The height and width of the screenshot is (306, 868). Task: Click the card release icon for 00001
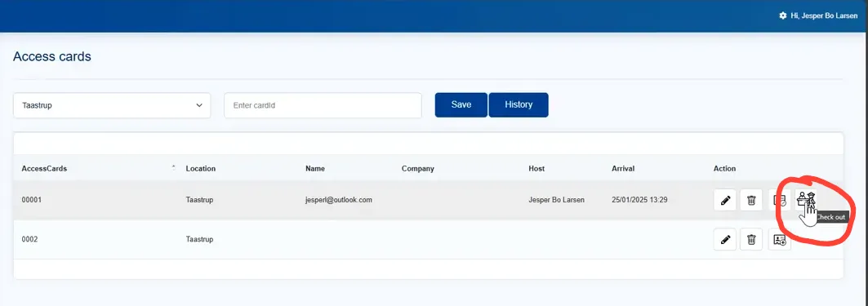[x=779, y=200]
